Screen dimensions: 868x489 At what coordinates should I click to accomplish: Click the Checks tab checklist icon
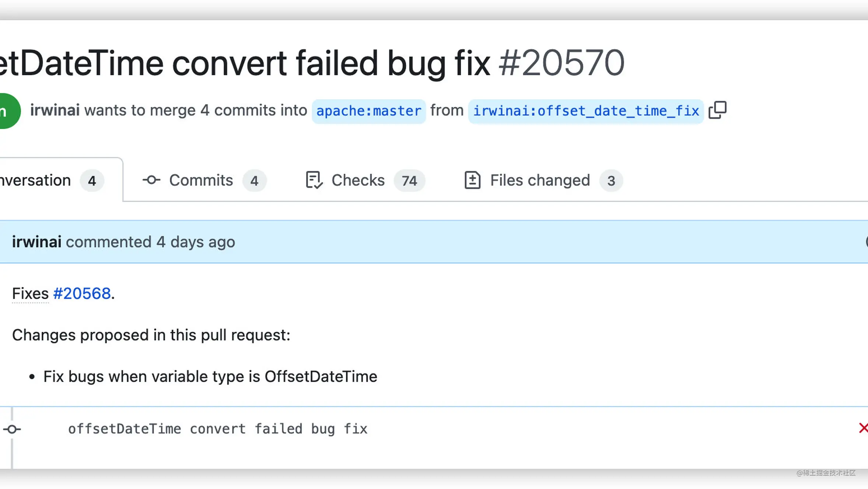click(x=314, y=180)
